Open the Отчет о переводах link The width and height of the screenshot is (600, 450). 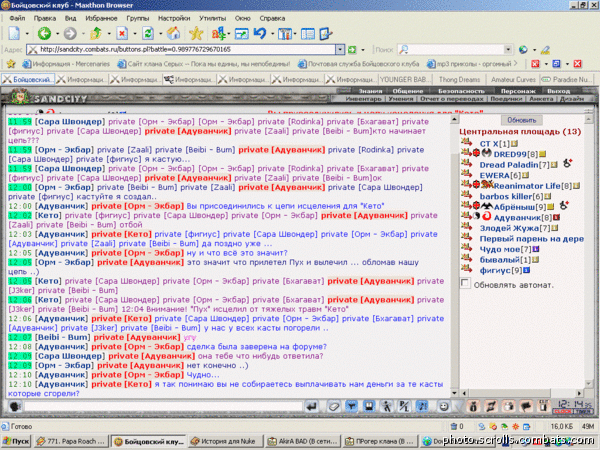[x=452, y=99]
